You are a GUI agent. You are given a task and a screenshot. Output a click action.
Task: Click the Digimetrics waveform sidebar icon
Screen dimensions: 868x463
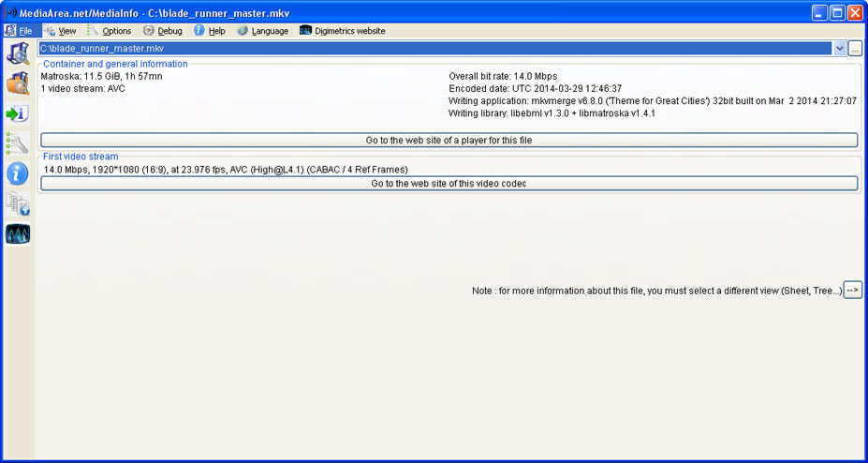18,233
